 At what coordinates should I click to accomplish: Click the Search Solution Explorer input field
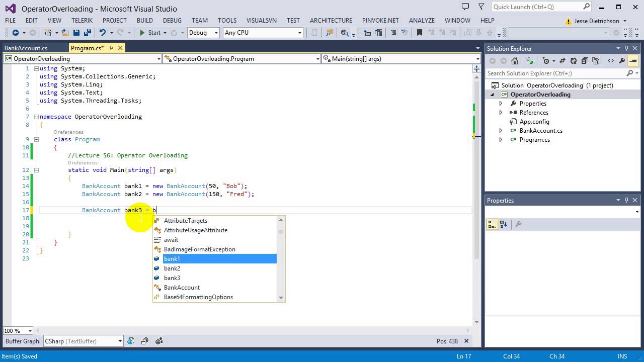(555, 73)
